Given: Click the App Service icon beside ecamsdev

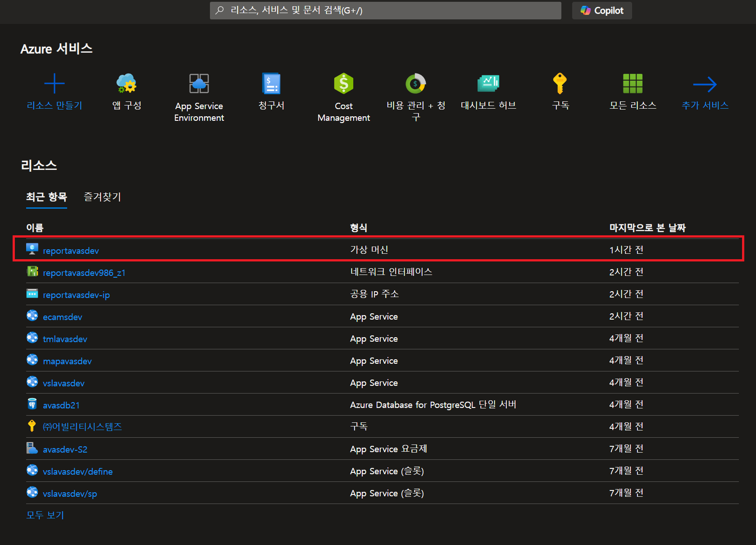Looking at the screenshot, I should pyautogui.click(x=32, y=315).
